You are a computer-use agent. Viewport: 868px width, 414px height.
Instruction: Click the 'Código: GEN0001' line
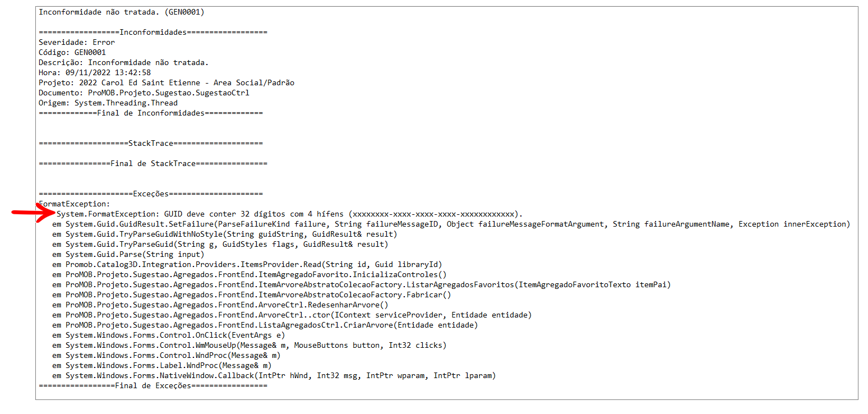pos(72,52)
